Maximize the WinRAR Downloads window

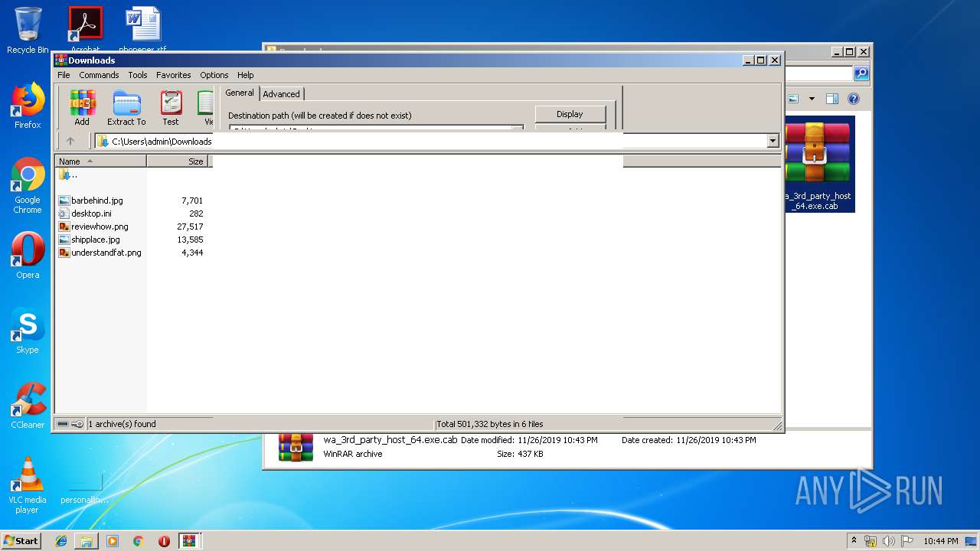coord(760,60)
